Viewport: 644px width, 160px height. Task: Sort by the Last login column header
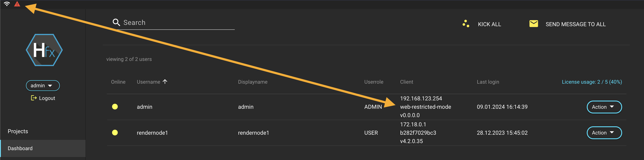pos(488,82)
